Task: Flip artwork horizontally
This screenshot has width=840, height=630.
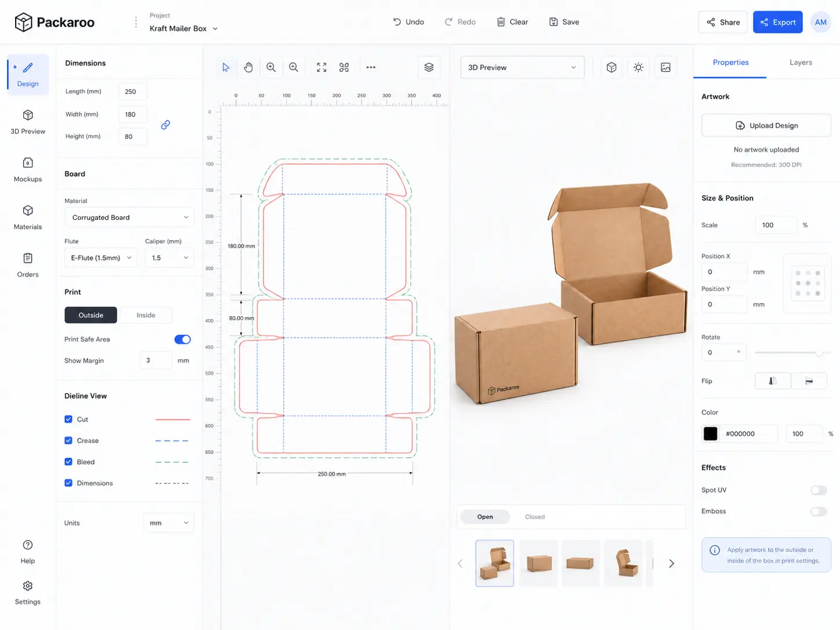Action: [773, 381]
